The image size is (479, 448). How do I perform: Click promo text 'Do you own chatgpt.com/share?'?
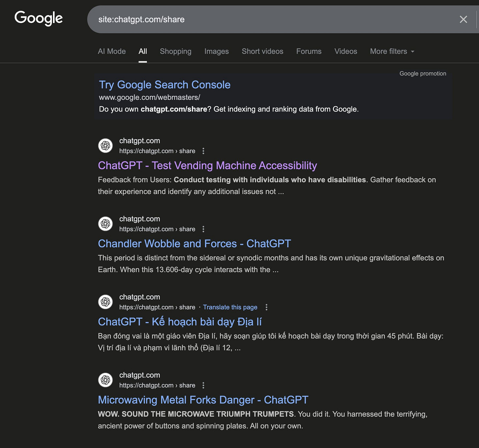(155, 109)
